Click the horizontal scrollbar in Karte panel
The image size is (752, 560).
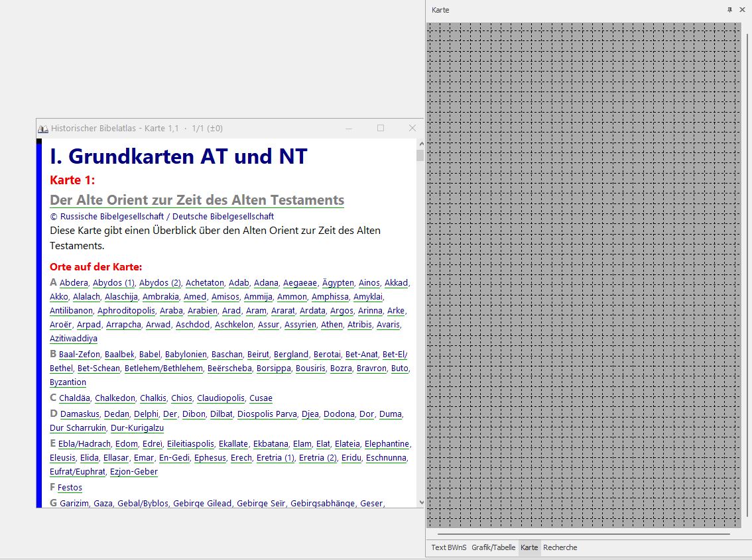(x=583, y=533)
